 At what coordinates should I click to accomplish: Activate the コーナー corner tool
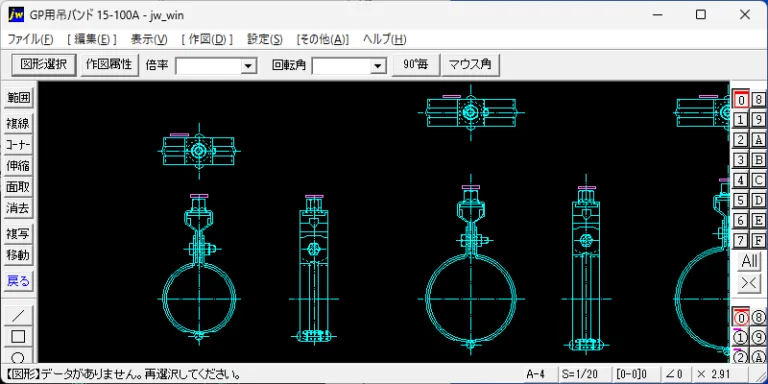coord(18,144)
